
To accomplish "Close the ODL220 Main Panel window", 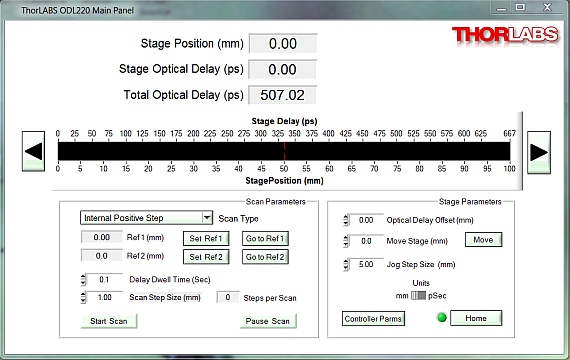I will point(547,7).
